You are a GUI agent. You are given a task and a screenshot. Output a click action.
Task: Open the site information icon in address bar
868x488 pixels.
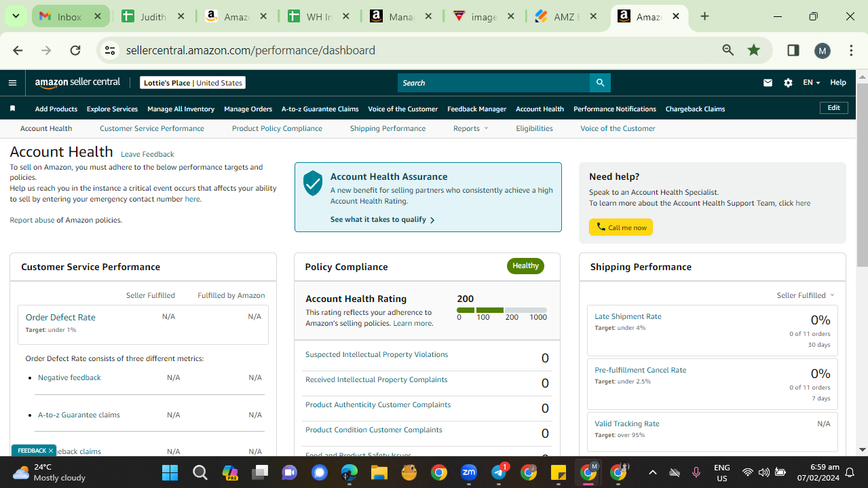tap(110, 50)
